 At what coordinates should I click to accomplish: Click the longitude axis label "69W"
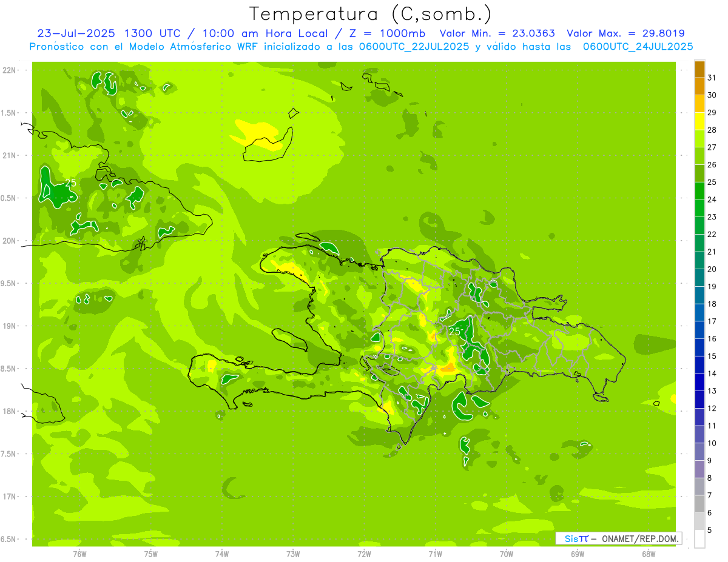pyautogui.click(x=578, y=554)
